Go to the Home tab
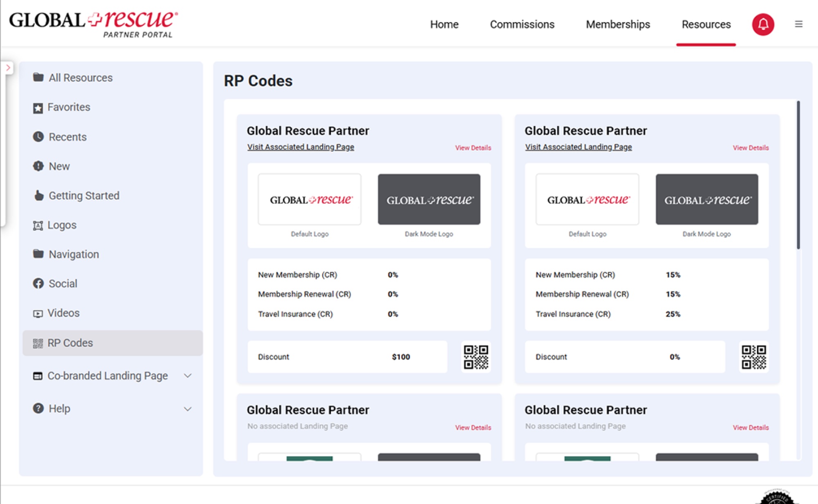818x504 pixels. pyautogui.click(x=444, y=25)
